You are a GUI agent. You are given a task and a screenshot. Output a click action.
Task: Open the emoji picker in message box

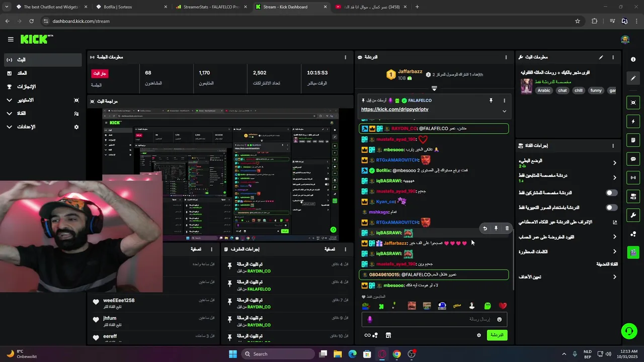point(499,319)
